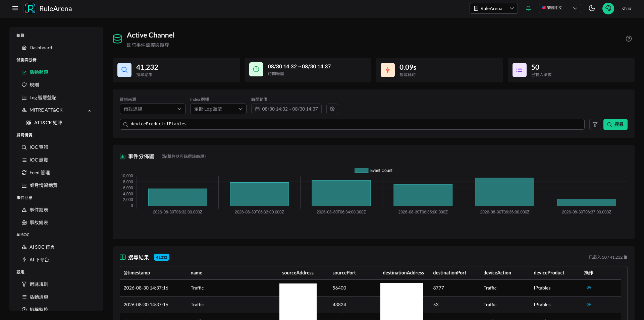Screen dimensions: 644x320
Task: Click the deviceProduct column header
Action: tap(549, 273)
